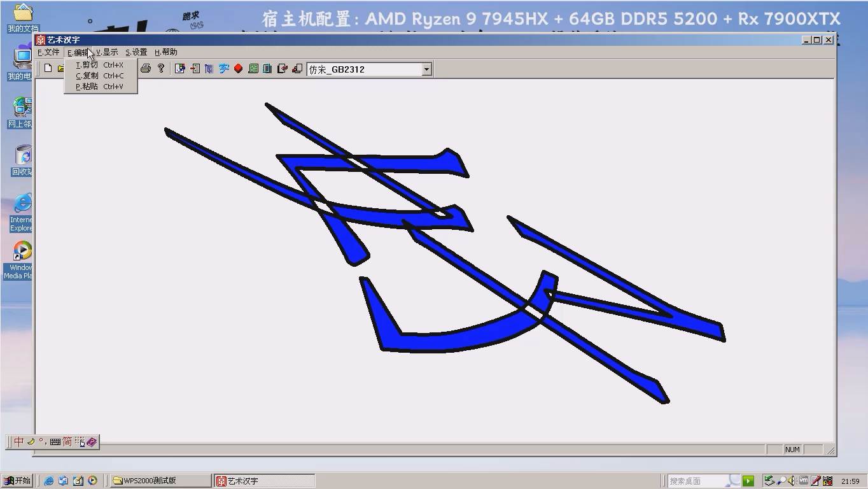Toggle the 中 Chinese input mode
The image size is (868, 489).
(19, 441)
